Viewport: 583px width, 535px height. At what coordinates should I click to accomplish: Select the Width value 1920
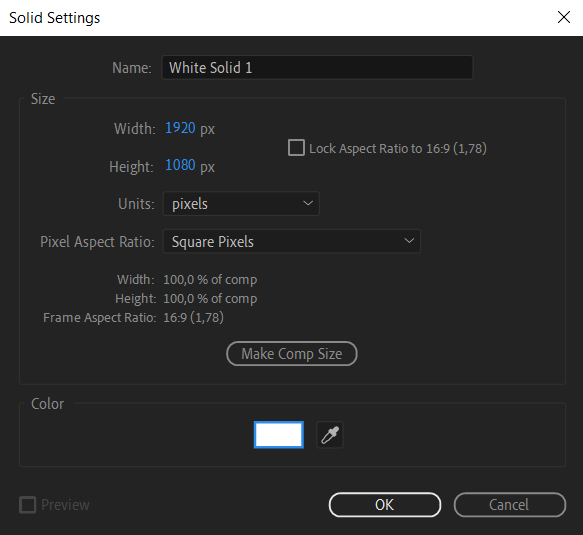[x=180, y=128]
